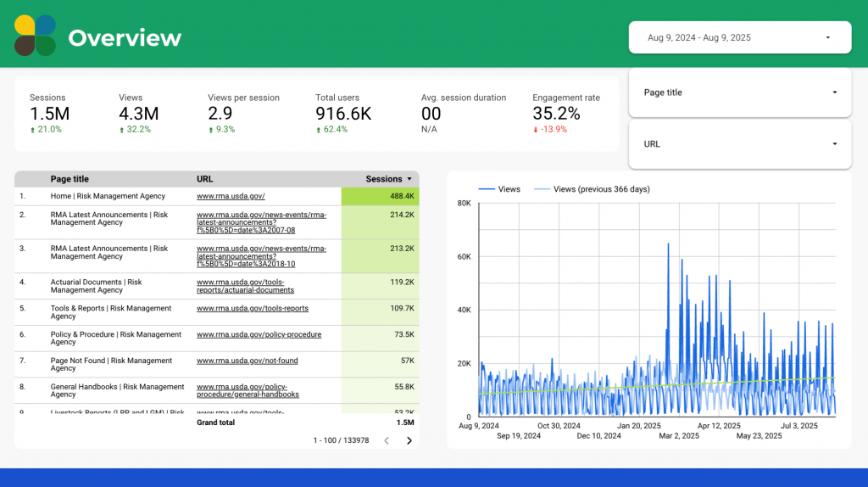
Task: Click the Engagement rate red down-arrow indicator
Action: pyautogui.click(x=536, y=130)
